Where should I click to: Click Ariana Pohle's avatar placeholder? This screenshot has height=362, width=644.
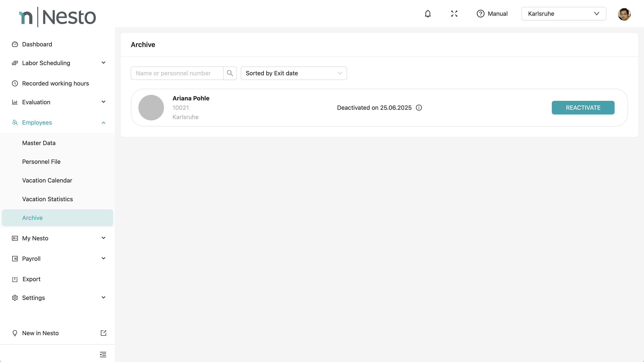(x=151, y=108)
